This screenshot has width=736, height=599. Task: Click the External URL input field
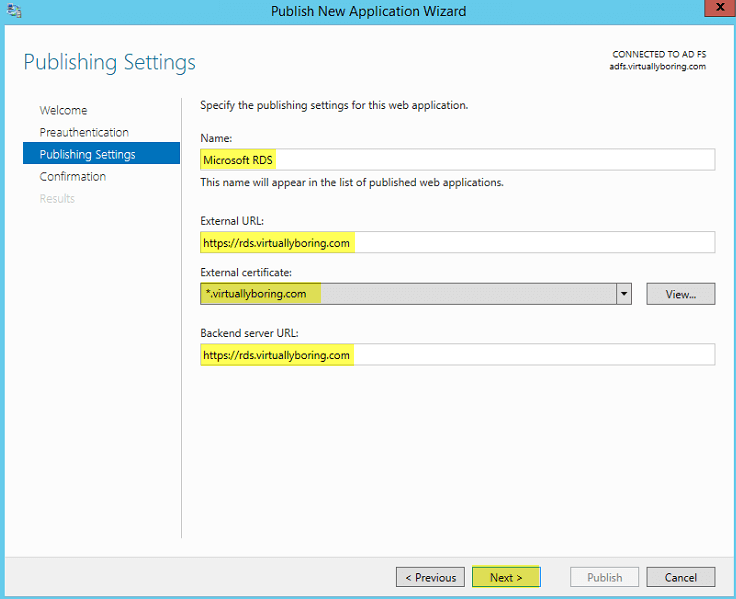(x=458, y=243)
